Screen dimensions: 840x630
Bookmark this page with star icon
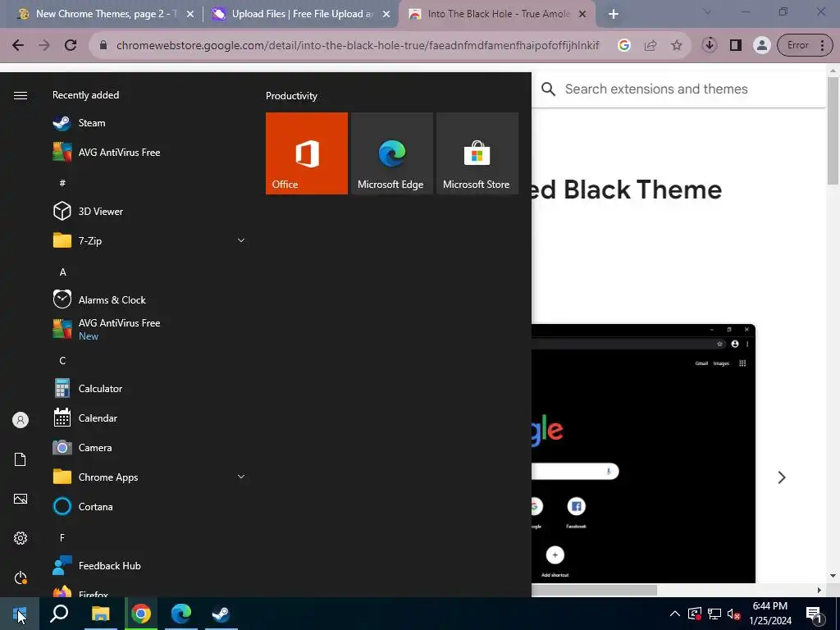coord(677,45)
